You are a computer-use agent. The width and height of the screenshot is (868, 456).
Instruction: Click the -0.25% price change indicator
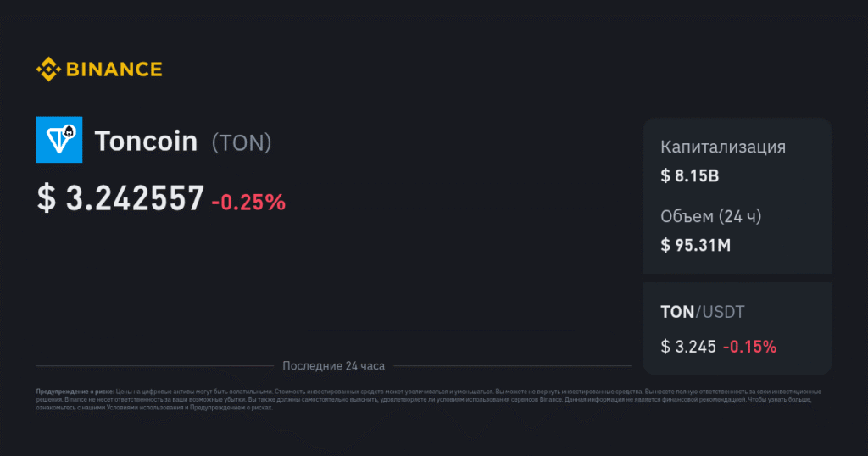tap(248, 202)
